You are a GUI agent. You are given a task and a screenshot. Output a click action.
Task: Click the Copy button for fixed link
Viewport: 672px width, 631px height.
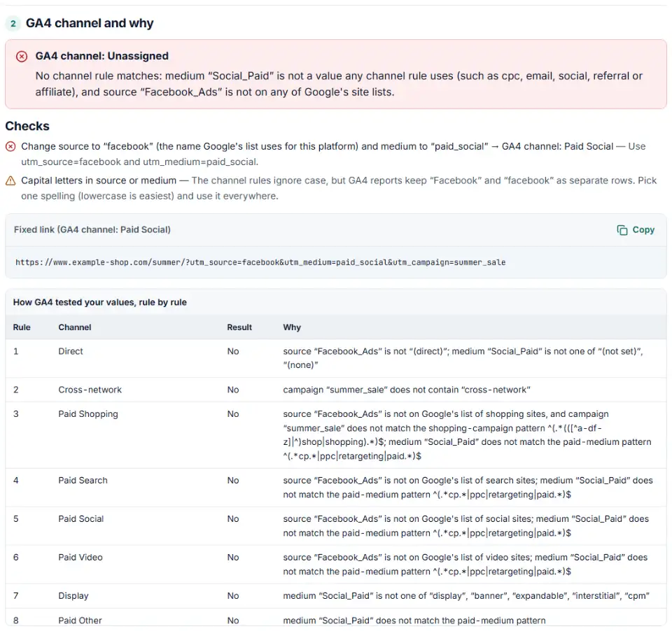coord(636,230)
